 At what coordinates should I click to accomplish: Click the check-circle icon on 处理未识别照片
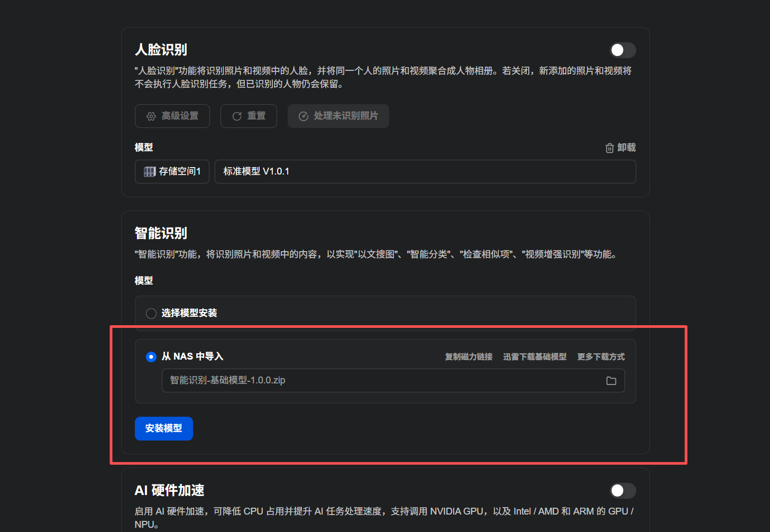(304, 116)
